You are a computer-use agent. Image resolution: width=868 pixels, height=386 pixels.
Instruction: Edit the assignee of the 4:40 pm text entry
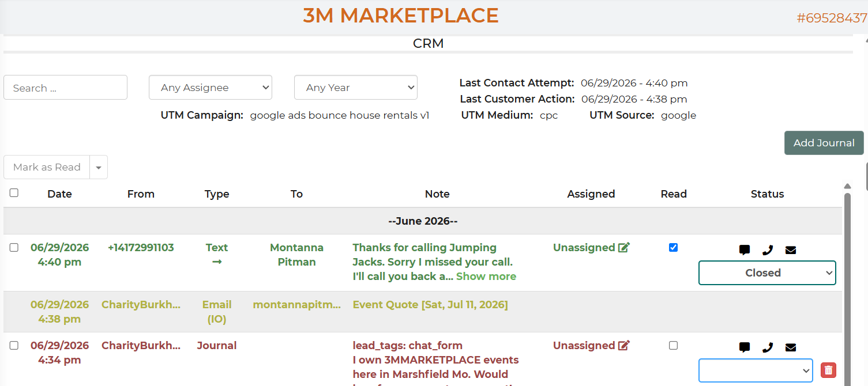tap(624, 248)
